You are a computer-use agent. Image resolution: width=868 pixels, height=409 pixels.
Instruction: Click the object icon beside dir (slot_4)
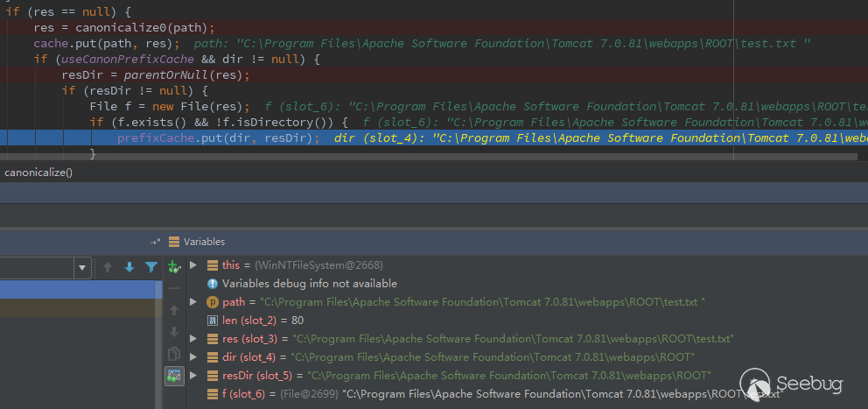pos(213,357)
